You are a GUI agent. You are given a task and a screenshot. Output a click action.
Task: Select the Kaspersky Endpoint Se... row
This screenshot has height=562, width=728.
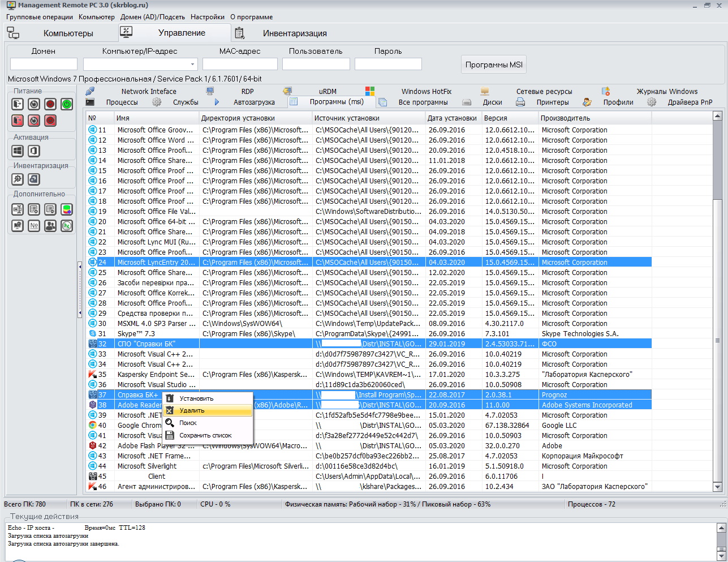369,375
